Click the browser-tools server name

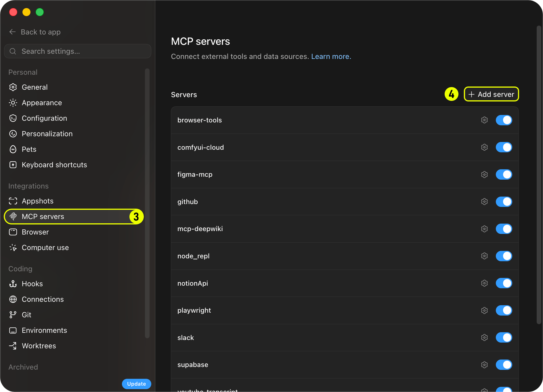coord(200,120)
